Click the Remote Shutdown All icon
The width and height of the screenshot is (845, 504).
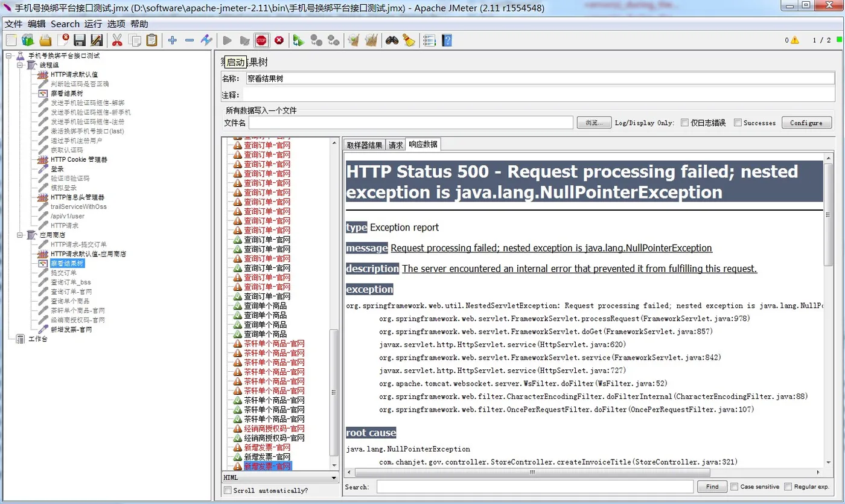[333, 40]
